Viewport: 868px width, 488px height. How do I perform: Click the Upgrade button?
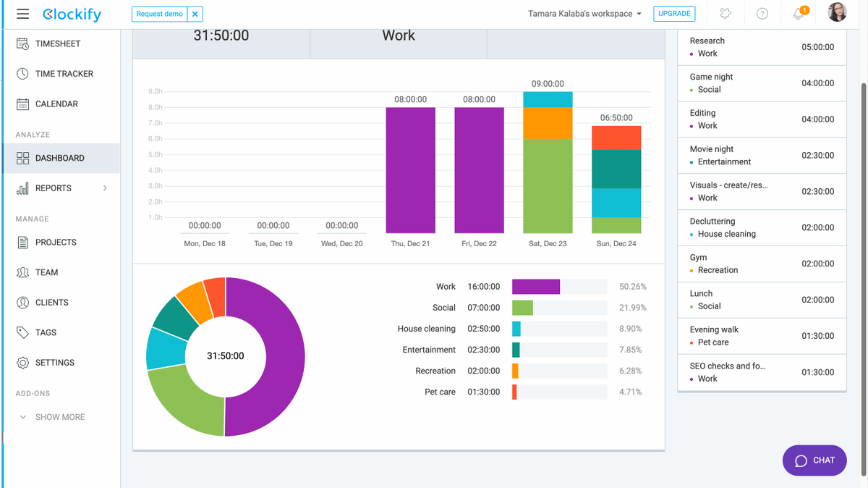coord(674,14)
